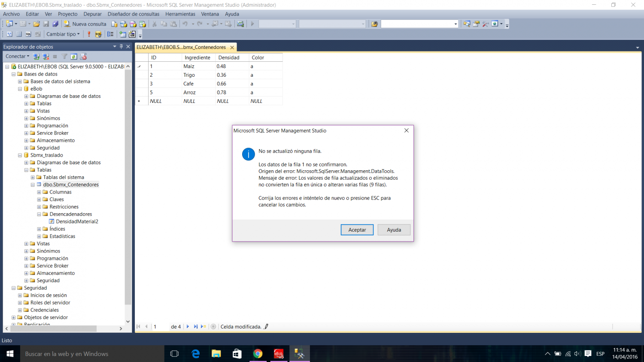This screenshot has width=644, height=362.
Task: Open File Explorer from the taskbar
Action: (216, 354)
